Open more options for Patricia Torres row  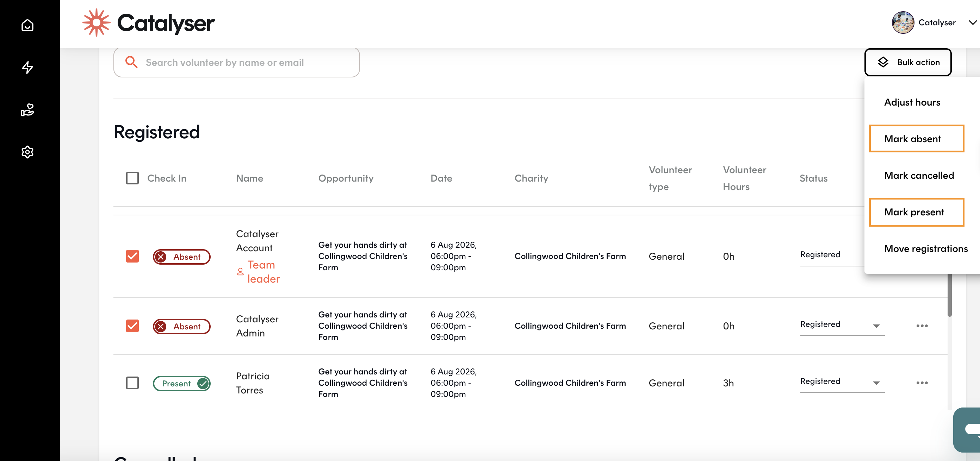pyautogui.click(x=922, y=383)
